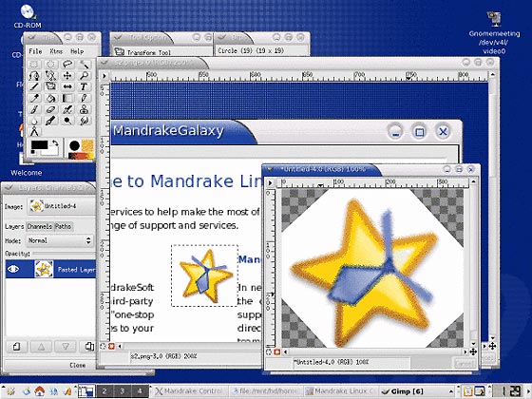Expand taskbar window list arrow beside Gimp [6]
This screenshot has height=399, width=532.
pos(451,391)
